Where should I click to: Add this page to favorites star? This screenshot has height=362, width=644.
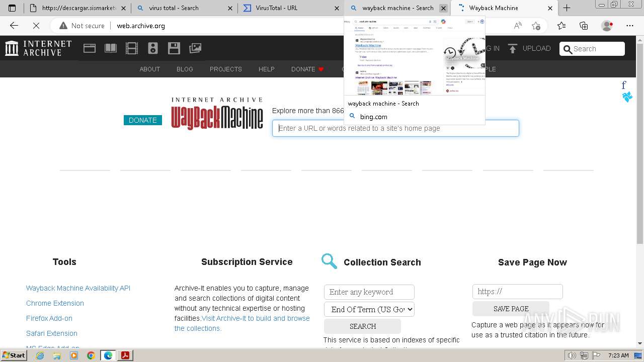click(536, 26)
